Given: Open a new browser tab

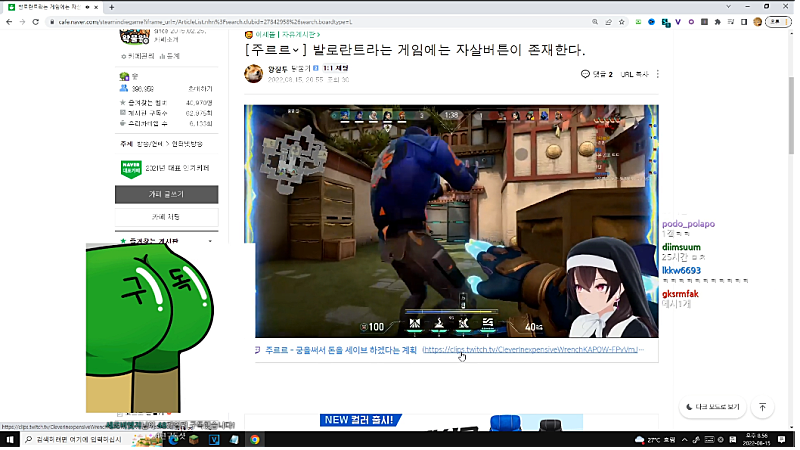Looking at the screenshot, I should pos(111,7).
